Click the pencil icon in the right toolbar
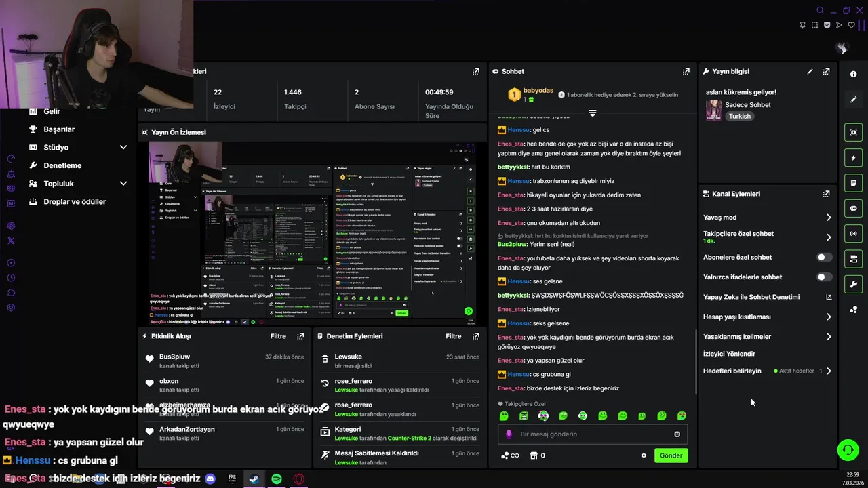The height and width of the screenshot is (488, 868). (x=853, y=100)
